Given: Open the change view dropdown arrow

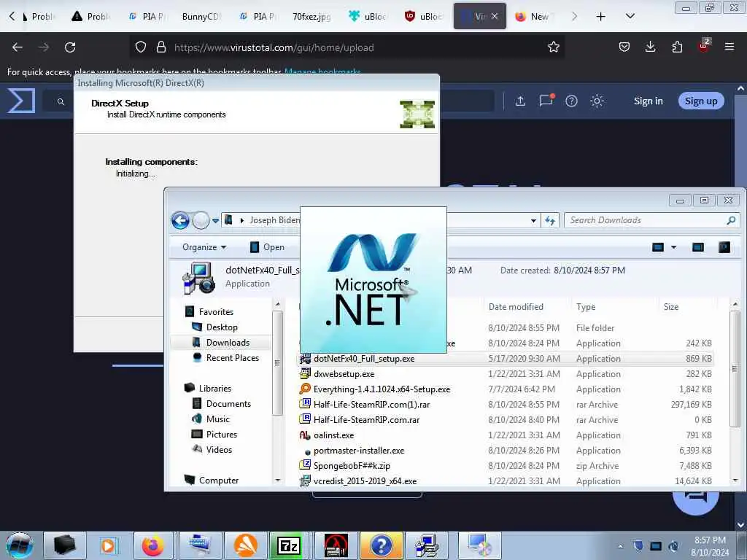Looking at the screenshot, I should click(673, 247).
